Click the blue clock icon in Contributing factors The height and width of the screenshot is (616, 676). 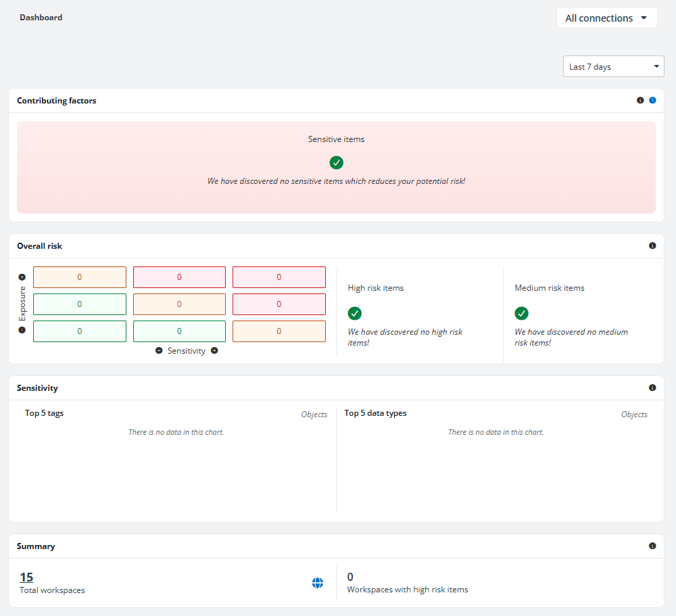653,100
